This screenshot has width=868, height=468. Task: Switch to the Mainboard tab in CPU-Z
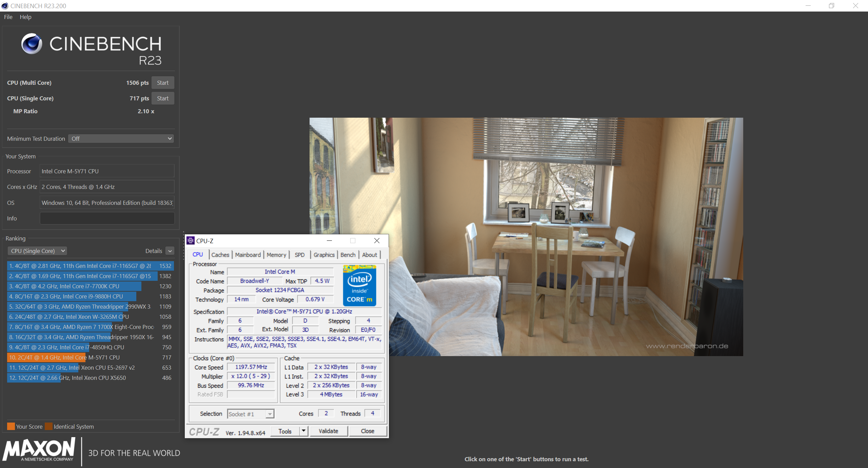click(248, 255)
